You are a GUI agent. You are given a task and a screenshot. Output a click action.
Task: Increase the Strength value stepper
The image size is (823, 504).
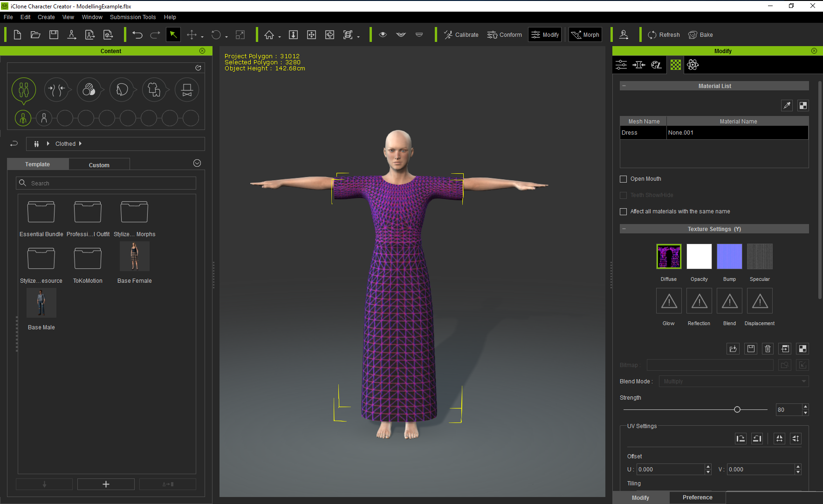click(x=805, y=407)
